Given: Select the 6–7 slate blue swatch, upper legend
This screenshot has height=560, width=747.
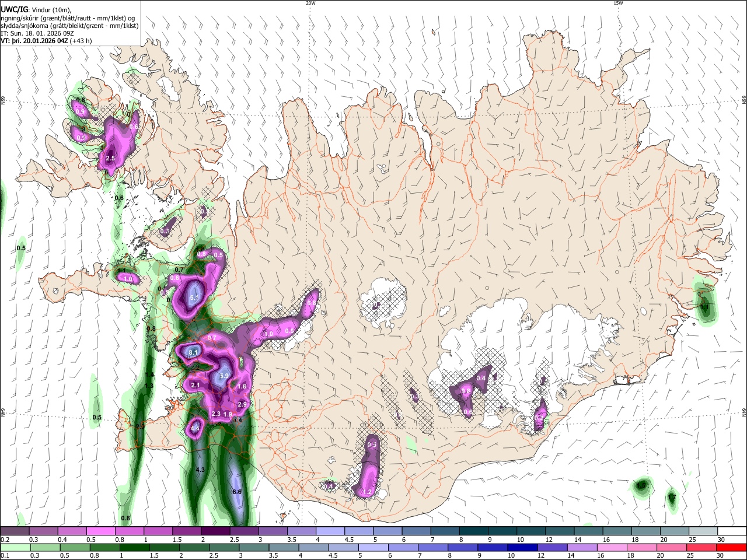Looking at the screenshot, I should point(415,531).
